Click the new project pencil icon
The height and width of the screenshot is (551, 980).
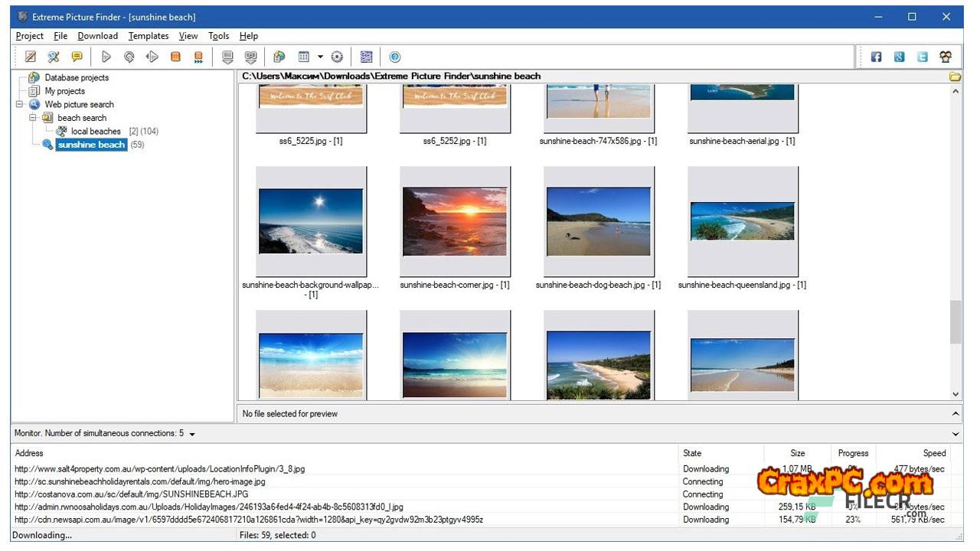(31, 57)
